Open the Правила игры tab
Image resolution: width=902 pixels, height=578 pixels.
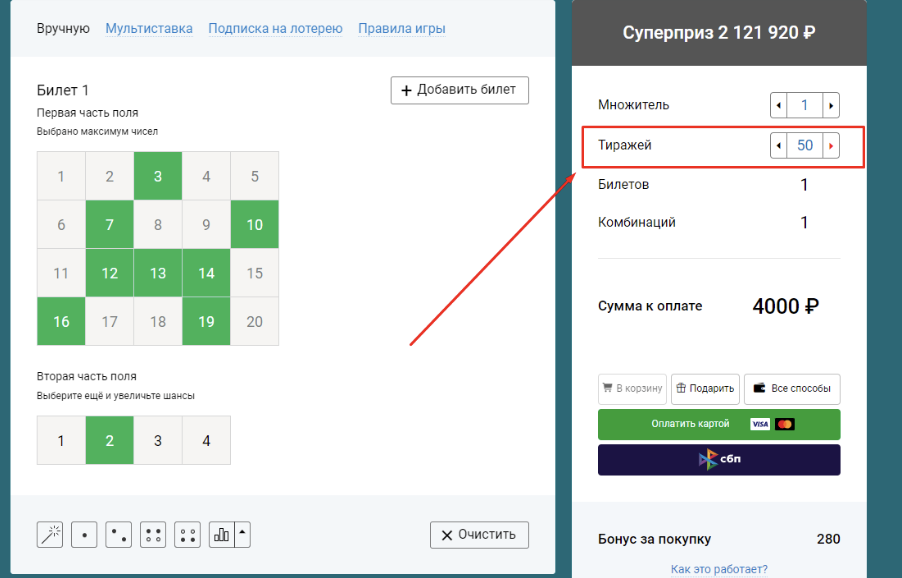tap(402, 28)
